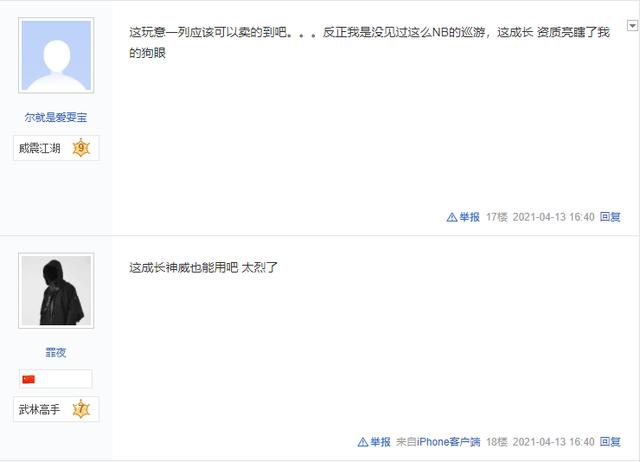This screenshot has height=462, width=640.
Task: Click the 17楼 floor number label
Action: click(497, 217)
